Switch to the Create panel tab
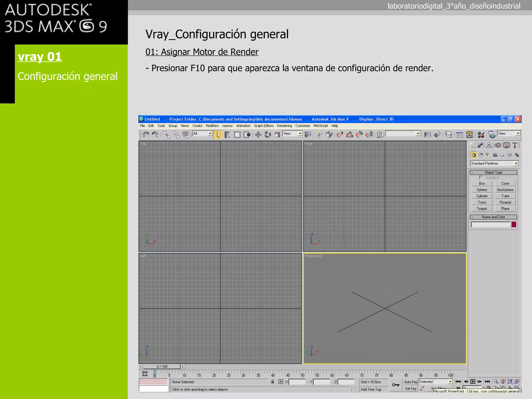The height and width of the screenshot is (399, 532). (x=472, y=145)
